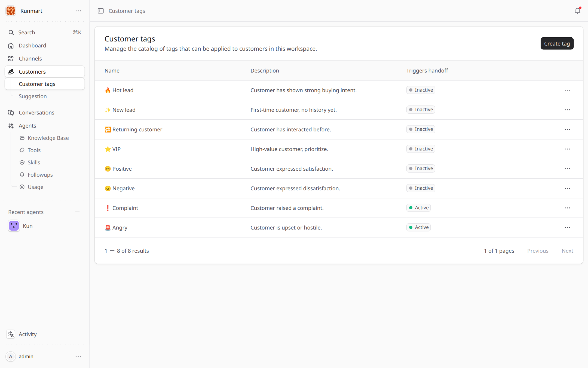The height and width of the screenshot is (368, 588).
Task: Open row actions for New lead
Action: point(567,110)
